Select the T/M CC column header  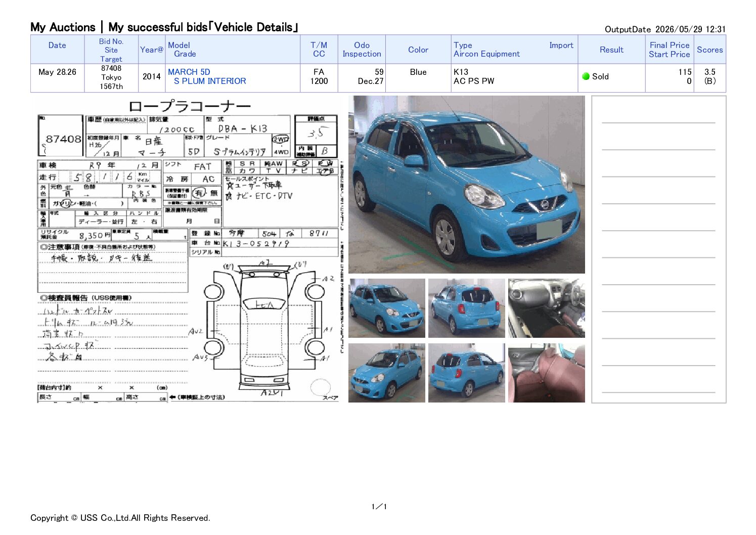[319, 50]
